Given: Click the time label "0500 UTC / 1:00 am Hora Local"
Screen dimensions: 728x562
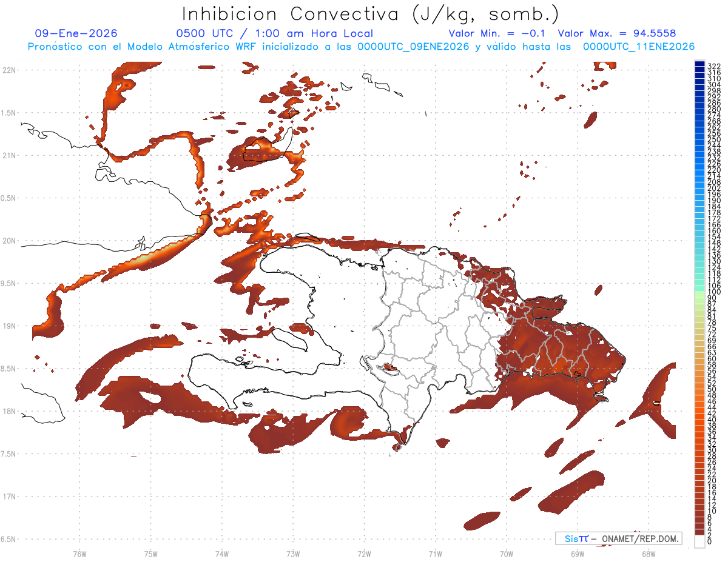Looking at the screenshot, I should (275, 34).
